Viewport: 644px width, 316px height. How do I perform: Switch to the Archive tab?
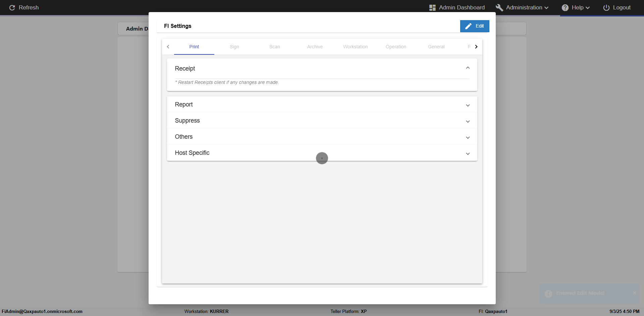315,47
